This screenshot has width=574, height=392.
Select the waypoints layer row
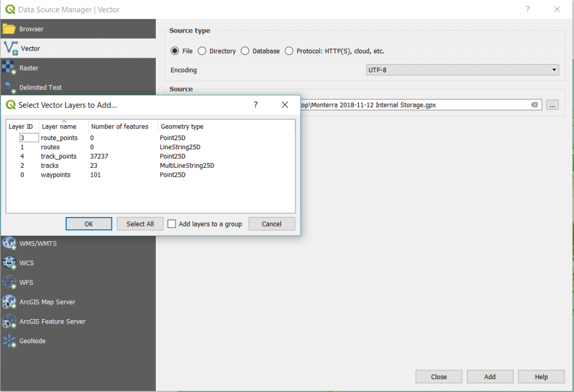150,175
